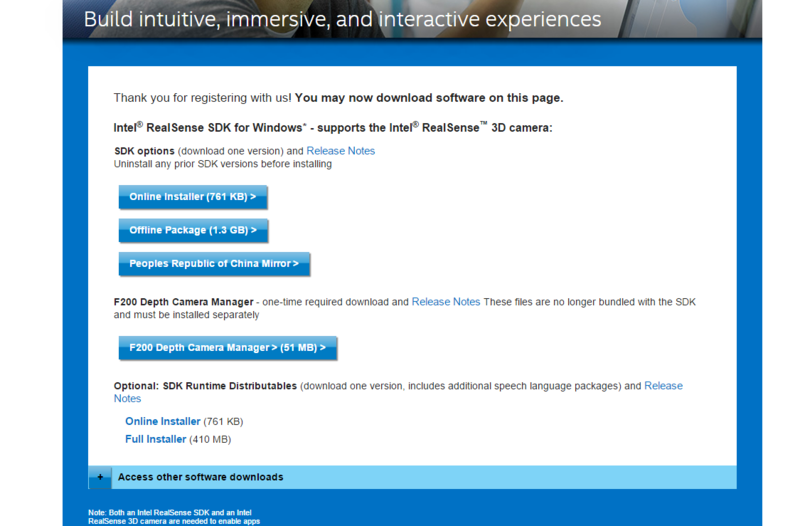Download the Online Installer (761 KB) button
This screenshot has width=800, height=526.
(193, 197)
